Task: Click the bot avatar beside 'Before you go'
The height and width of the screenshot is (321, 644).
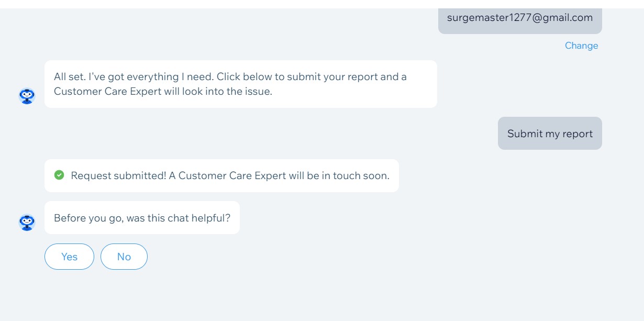Action: pos(27,223)
